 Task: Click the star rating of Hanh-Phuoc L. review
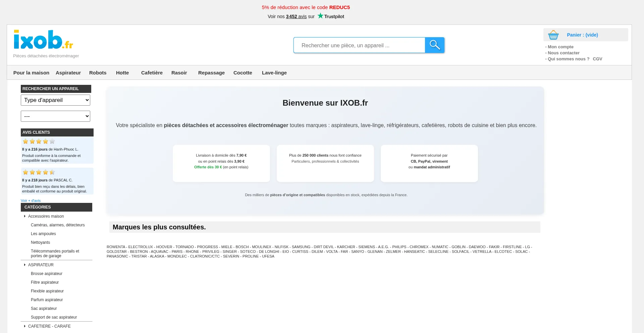coord(39,142)
